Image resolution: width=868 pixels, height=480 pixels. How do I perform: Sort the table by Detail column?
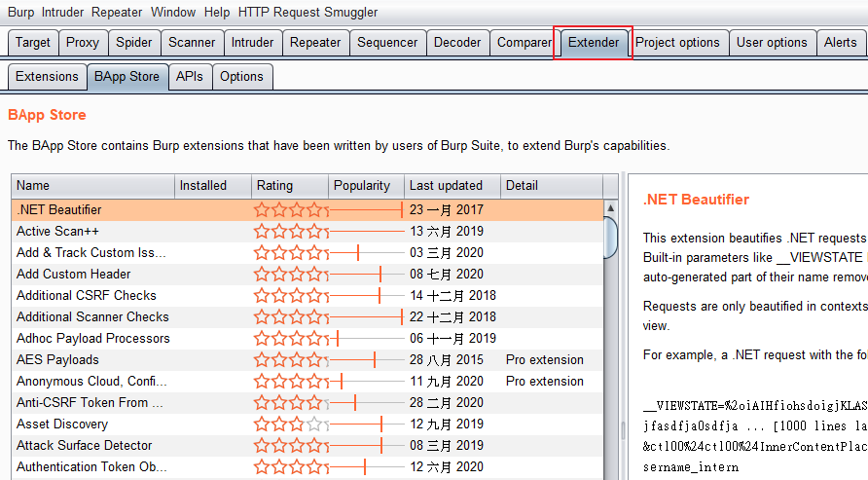pos(552,185)
